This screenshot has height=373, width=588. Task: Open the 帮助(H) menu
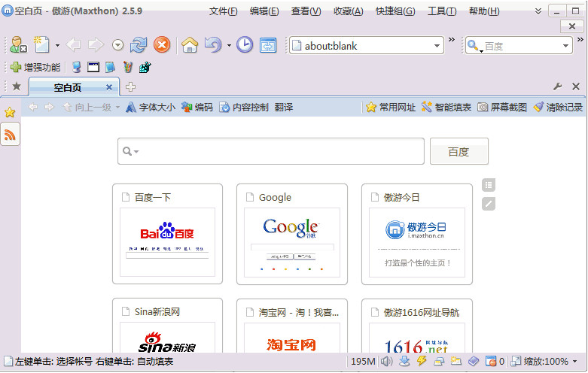coord(484,11)
